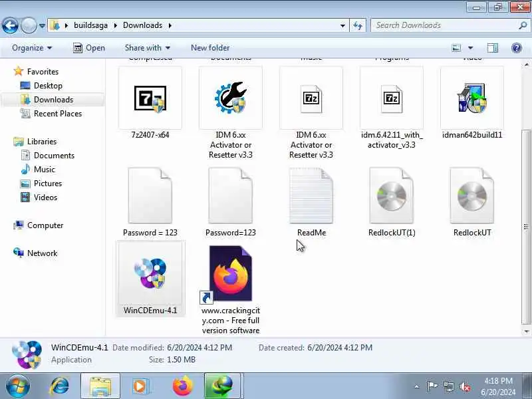Open Windows Media Player from taskbar
Image resolution: width=532 pixels, height=399 pixels.
pos(140,386)
